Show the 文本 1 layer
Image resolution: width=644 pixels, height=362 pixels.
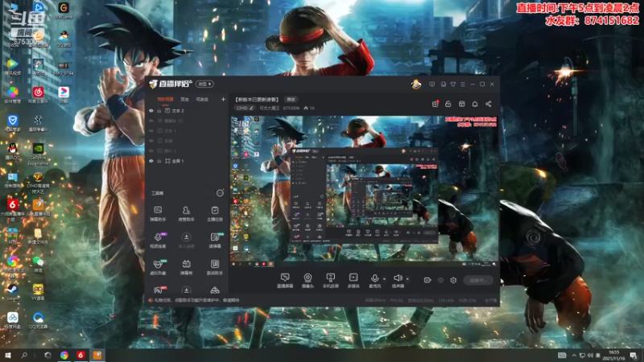[x=151, y=130]
